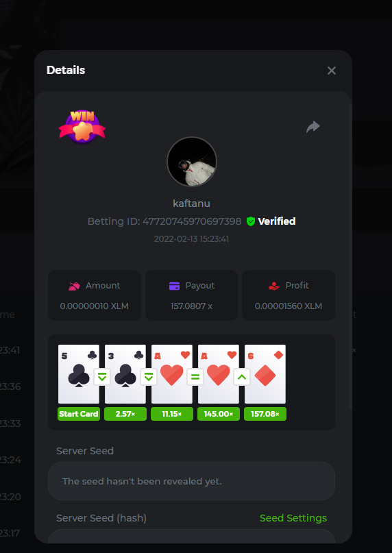Click the Server Seed field
The image size is (392, 553).
point(192,481)
